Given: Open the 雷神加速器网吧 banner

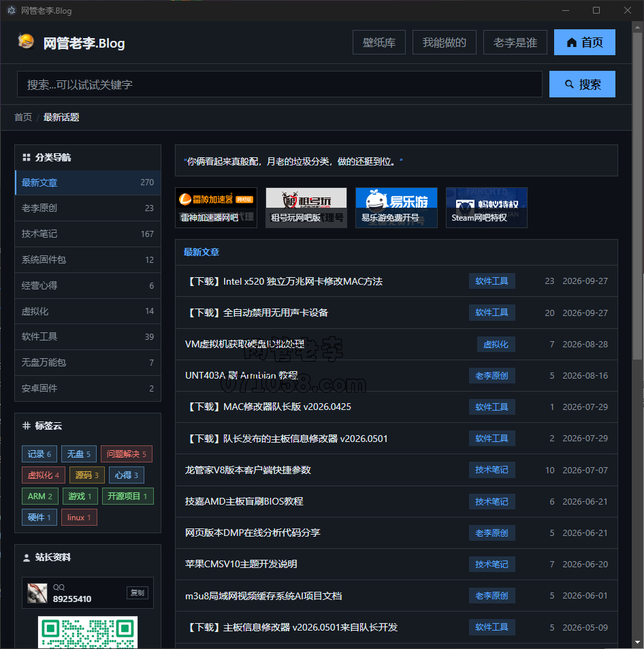Looking at the screenshot, I should [x=216, y=207].
